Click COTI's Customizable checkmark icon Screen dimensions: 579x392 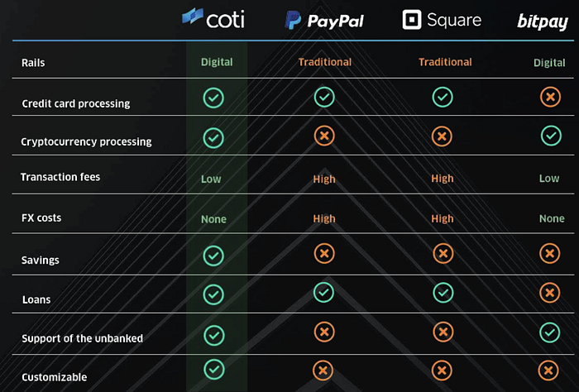213,369
